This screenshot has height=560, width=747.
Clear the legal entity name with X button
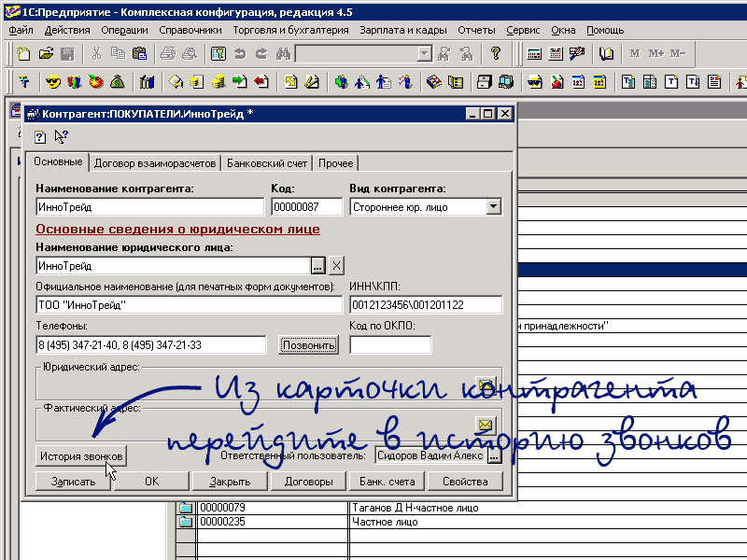click(x=336, y=266)
